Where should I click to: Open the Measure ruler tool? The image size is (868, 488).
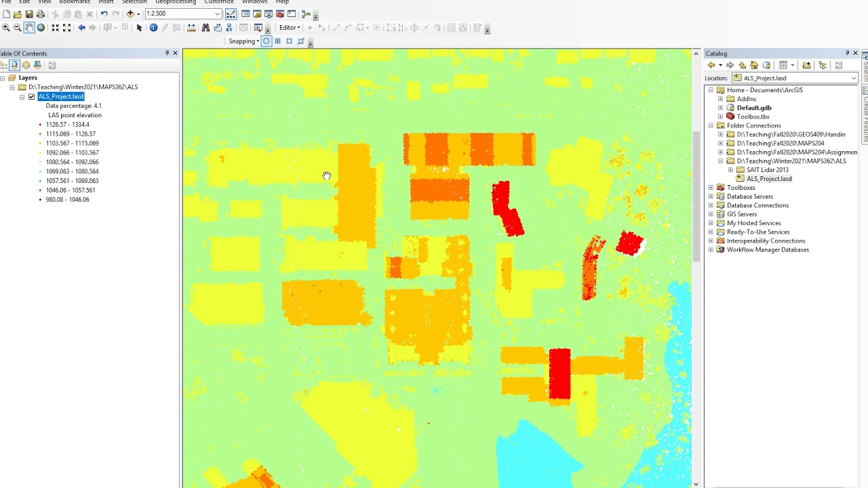point(191,28)
